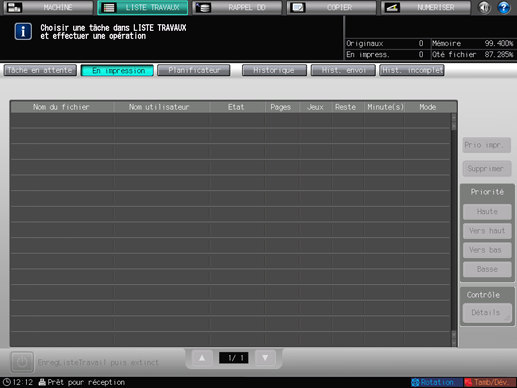
Task: Click the Vers bas priority button
Action: pos(487,250)
